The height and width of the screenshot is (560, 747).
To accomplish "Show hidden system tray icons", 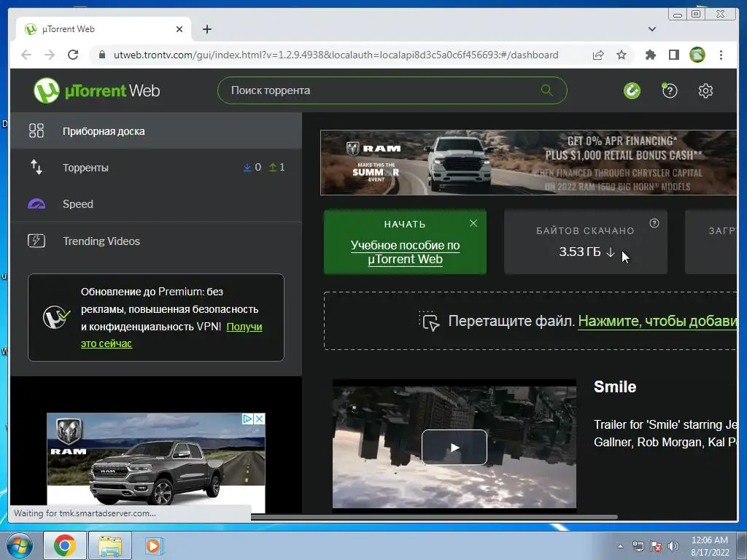I will pyautogui.click(x=620, y=546).
